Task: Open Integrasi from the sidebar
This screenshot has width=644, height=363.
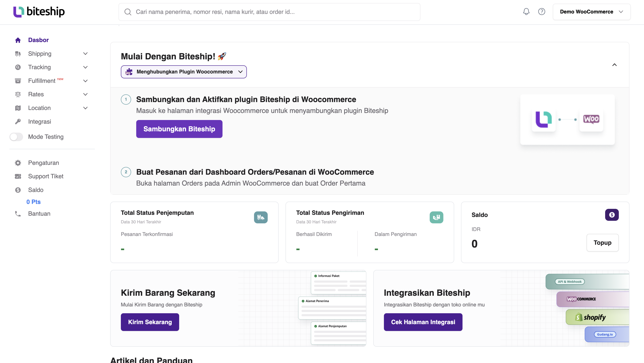Action: tap(40, 121)
